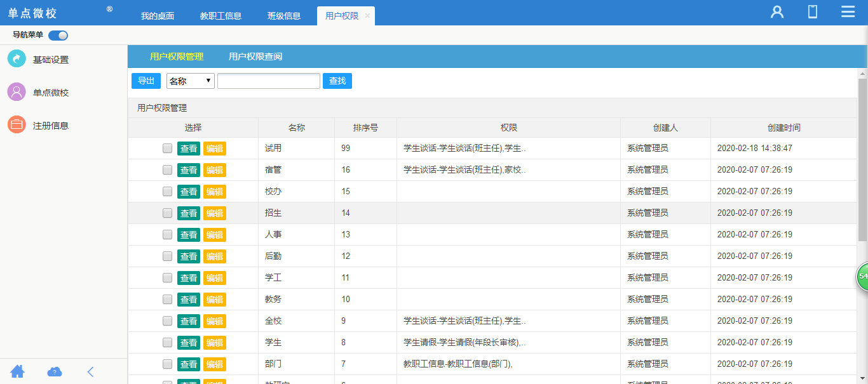Click the 查找 search button

tap(337, 81)
